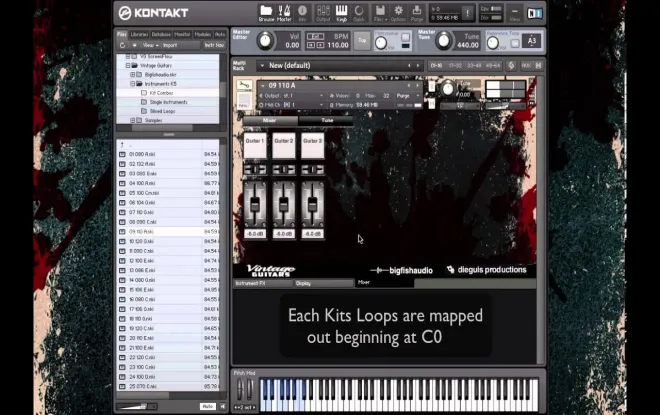660x415 pixels.
Task: Toggle the Guitar 3 button
Action: coord(313,146)
